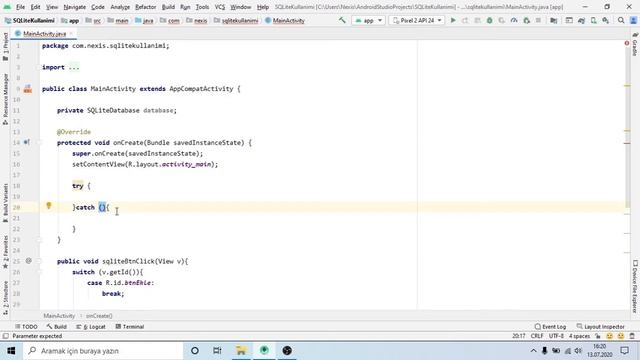The width and height of the screenshot is (640, 360).
Task: Open the Gradle side panel
Action: coord(635,44)
